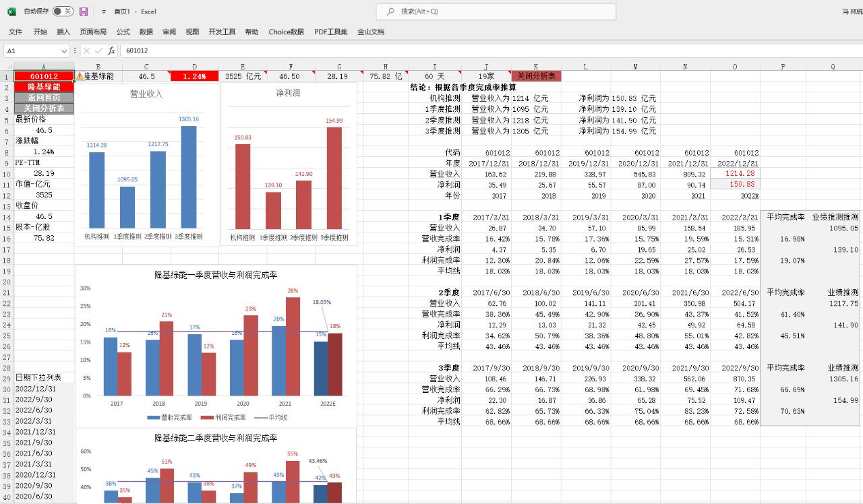The height and width of the screenshot is (504, 863).
Task: Click the confirm checkmark in formula bar
Action: [x=99, y=51]
